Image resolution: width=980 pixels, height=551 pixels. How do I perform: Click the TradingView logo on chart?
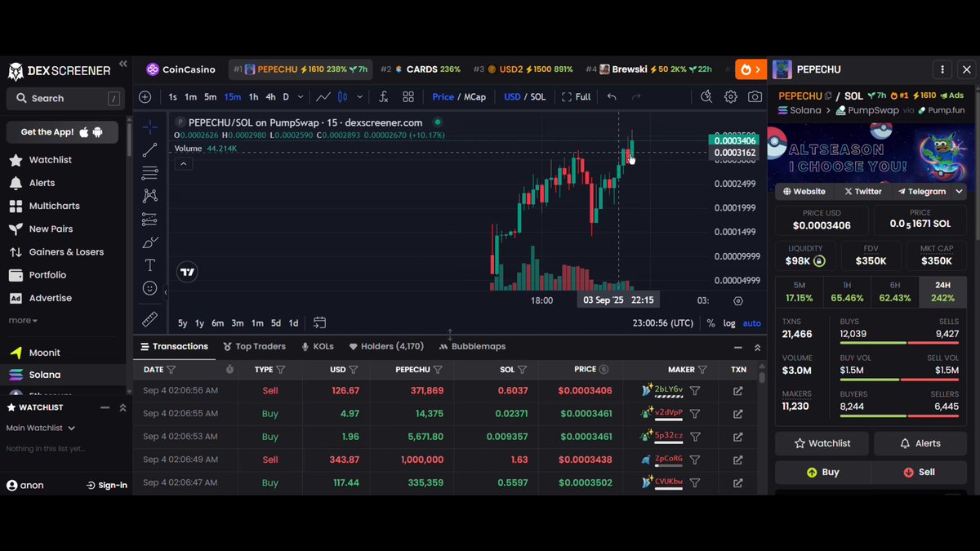point(187,273)
